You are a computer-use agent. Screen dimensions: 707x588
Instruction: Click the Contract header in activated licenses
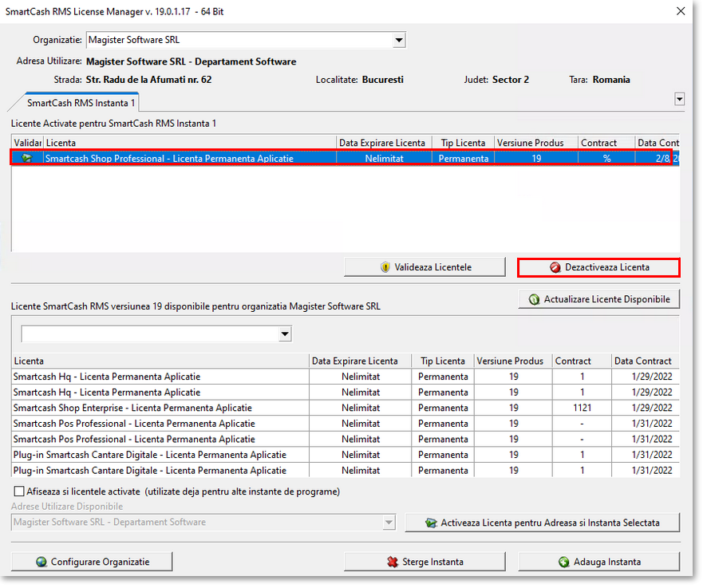(606, 143)
